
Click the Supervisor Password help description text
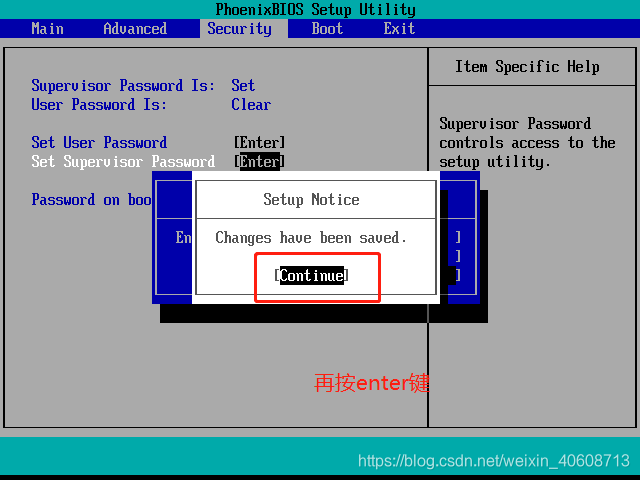pyautogui.click(x=527, y=143)
